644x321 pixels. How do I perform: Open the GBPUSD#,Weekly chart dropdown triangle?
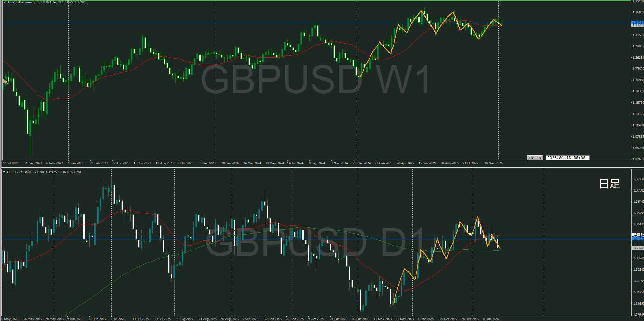click(5, 2)
